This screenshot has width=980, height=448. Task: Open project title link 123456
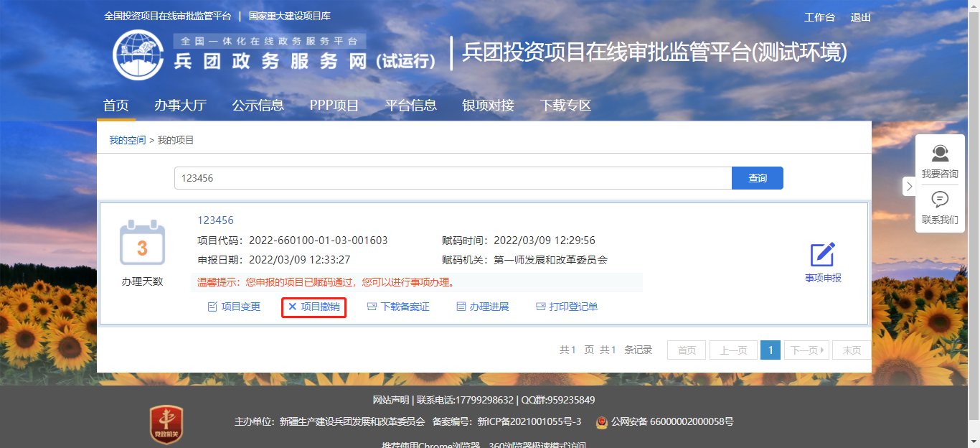click(215, 220)
